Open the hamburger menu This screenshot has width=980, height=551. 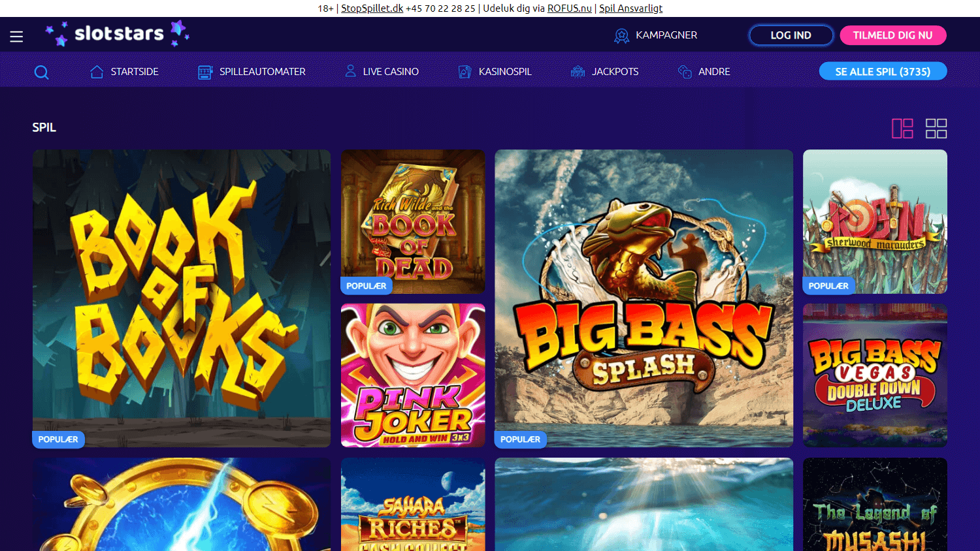16,37
